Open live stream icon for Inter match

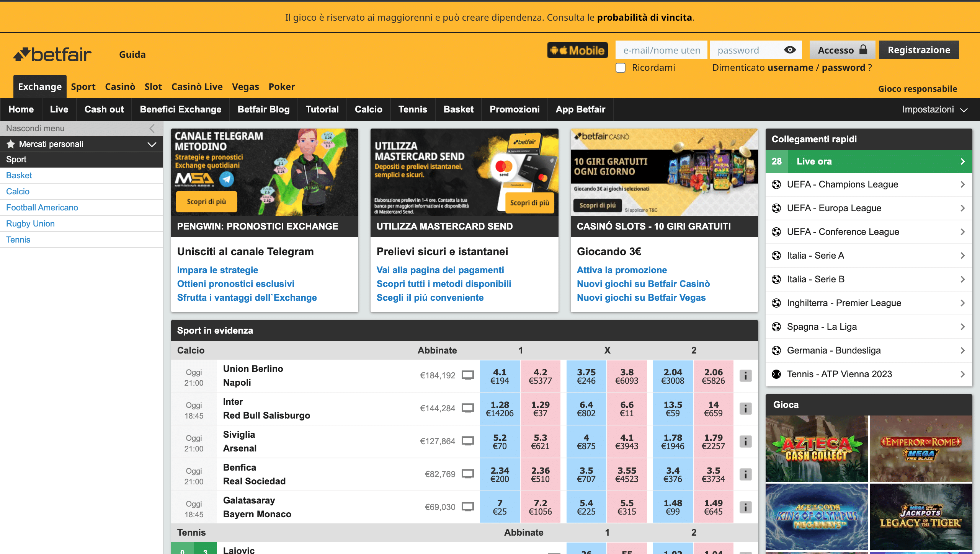(x=467, y=408)
